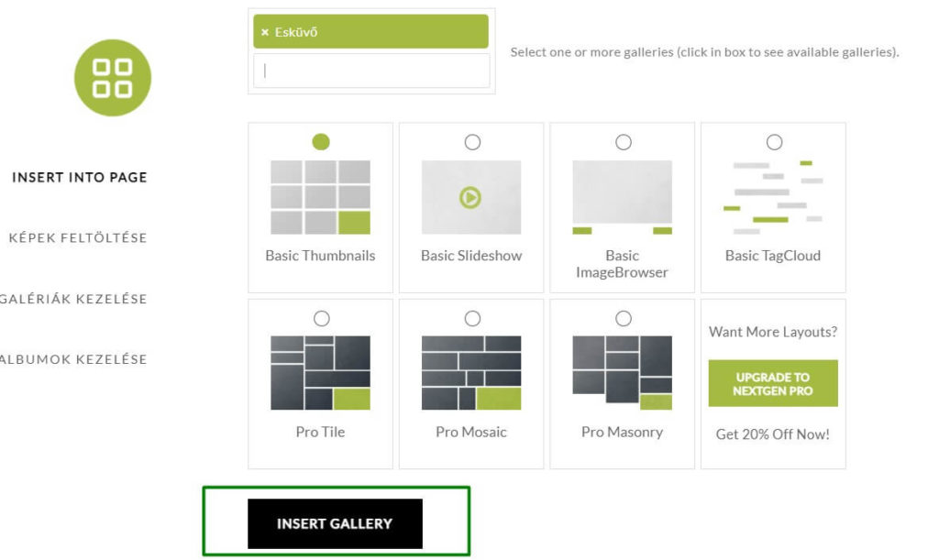939x560 pixels.
Task: Open the Albumok Kezelése tab
Action: (x=73, y=359)
